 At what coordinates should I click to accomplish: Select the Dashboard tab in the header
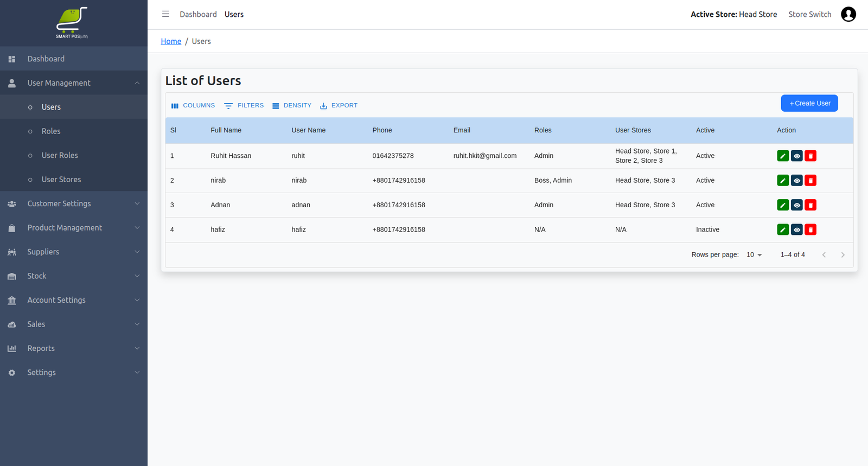pos(198,14)
